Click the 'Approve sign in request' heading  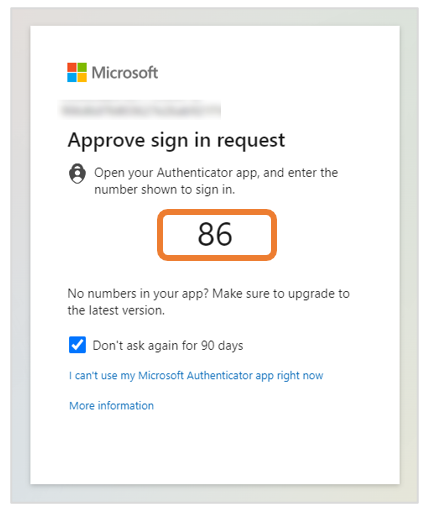(x=176, y=141)
